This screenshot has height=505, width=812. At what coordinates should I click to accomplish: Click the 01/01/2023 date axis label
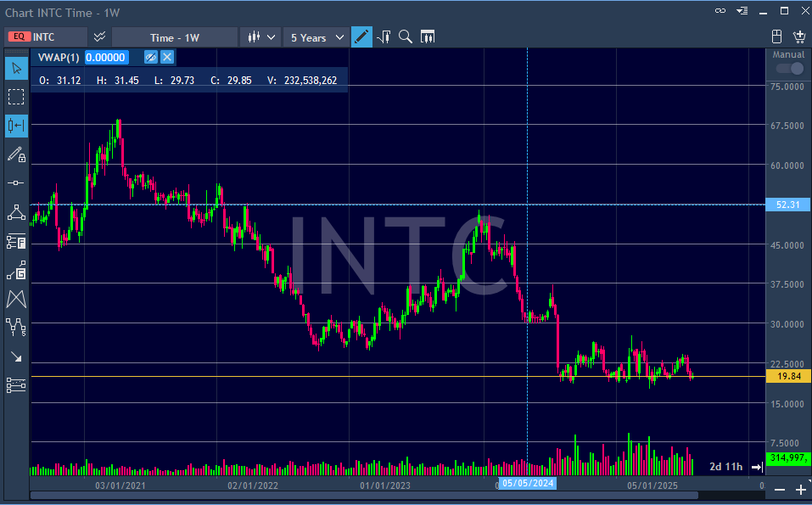point(384,485)
